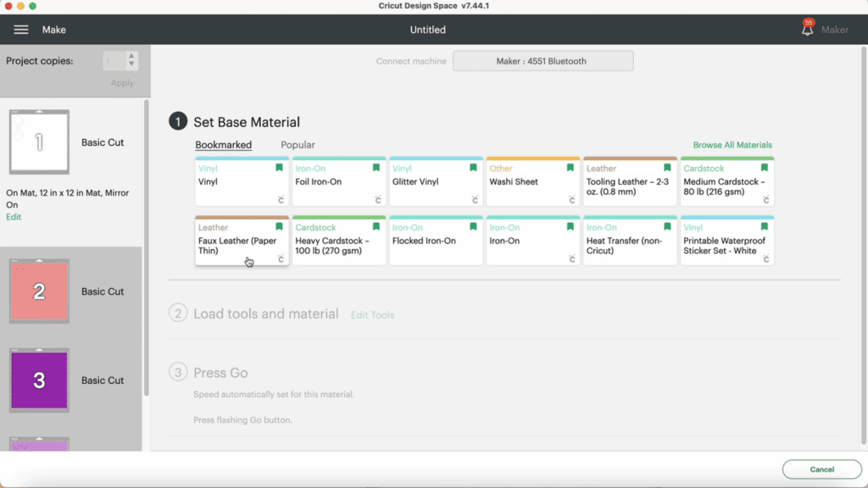Toggle bookmark on Faux Leather card

point(279,227)
